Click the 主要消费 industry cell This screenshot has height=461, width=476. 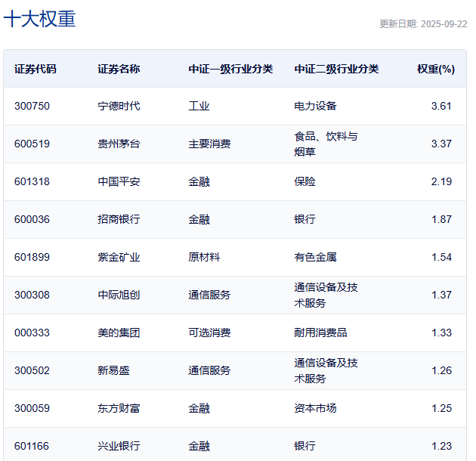[209, 144]
